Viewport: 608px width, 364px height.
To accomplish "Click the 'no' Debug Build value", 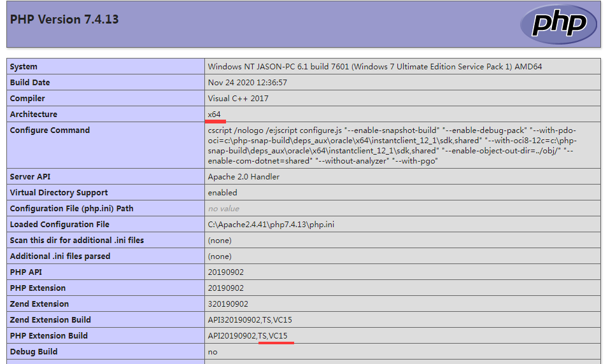I will (x=213, y=352).
